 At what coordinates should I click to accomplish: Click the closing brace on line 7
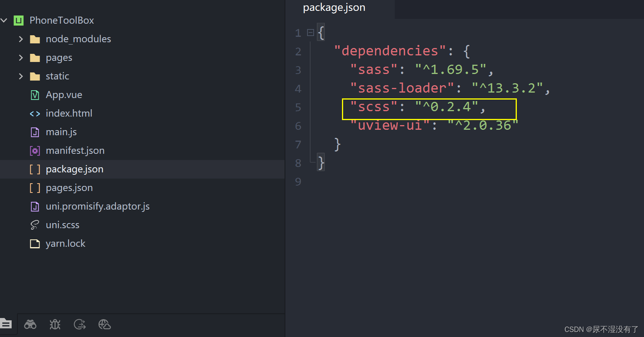[x=338, y=144]
